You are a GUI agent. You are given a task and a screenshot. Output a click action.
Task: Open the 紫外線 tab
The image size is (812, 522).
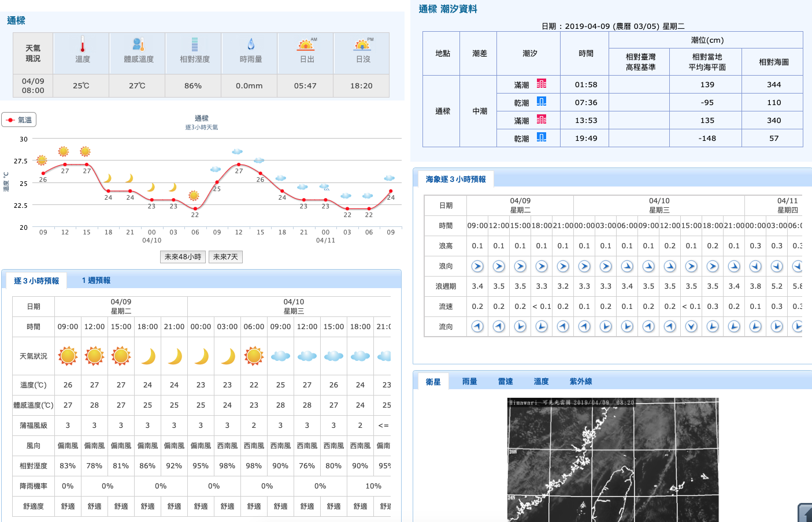click(581, 382)
